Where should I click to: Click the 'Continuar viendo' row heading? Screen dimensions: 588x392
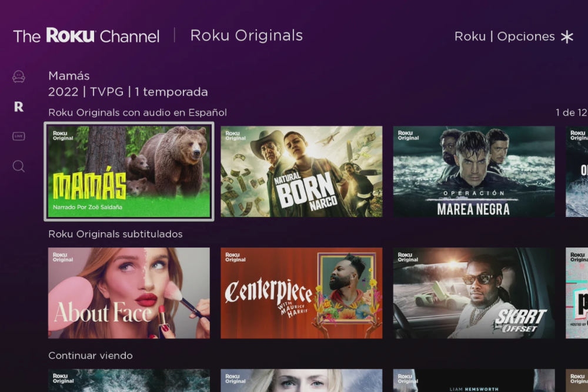pyautogui.click(x=91, y=356)
